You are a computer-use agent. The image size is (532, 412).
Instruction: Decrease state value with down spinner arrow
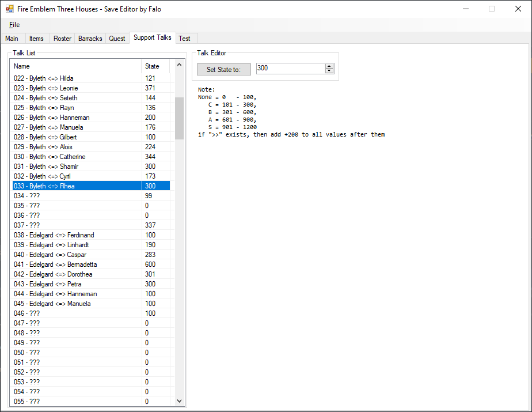coord(329,71)
